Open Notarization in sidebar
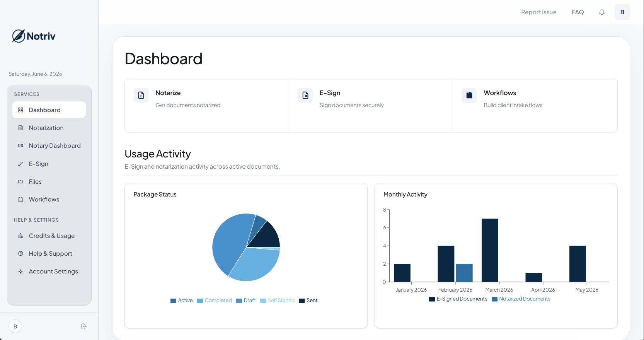This screenshot has height=340, width=644. [x=49, y=128]
